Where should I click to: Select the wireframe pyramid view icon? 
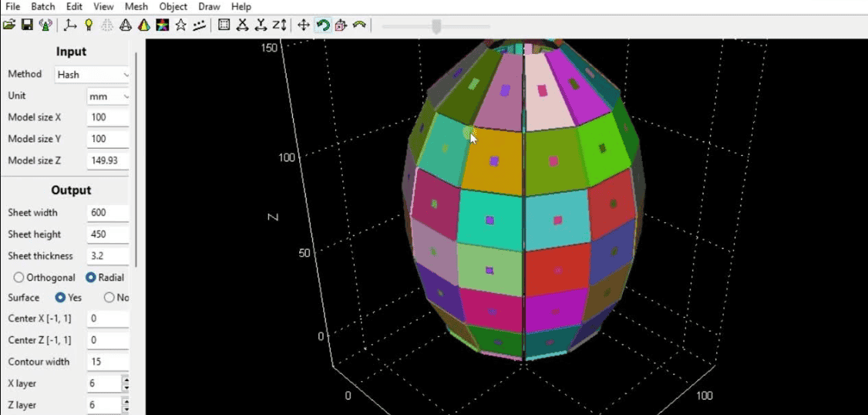click(x=126, y=25)
